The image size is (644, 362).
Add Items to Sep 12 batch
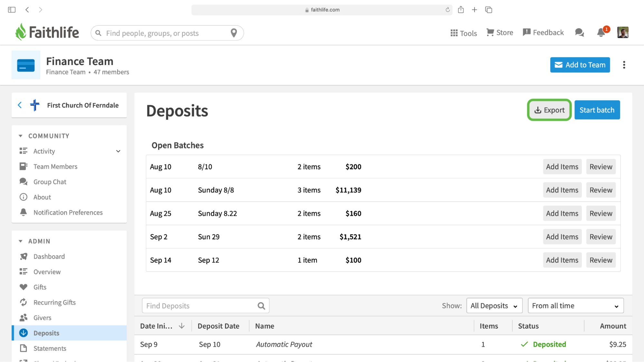point(562,260)
